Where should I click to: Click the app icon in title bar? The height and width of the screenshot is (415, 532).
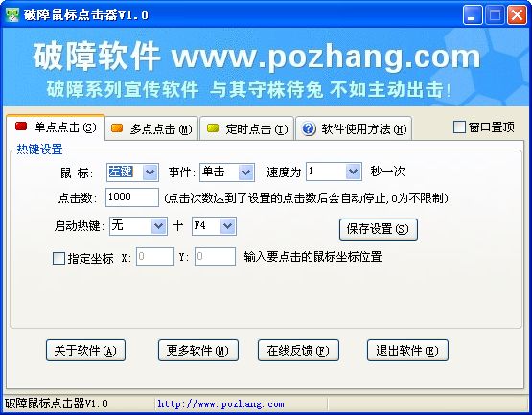coord(12,14)
